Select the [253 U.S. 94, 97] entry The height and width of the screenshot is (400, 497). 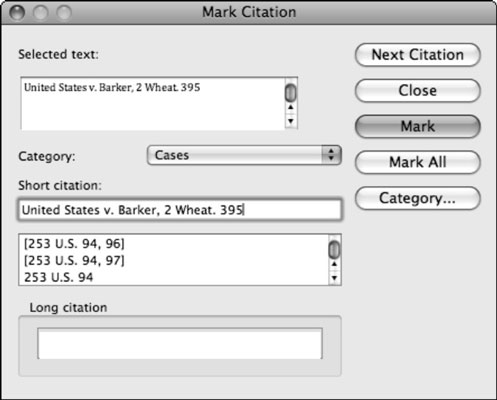[x=74, y=260]
